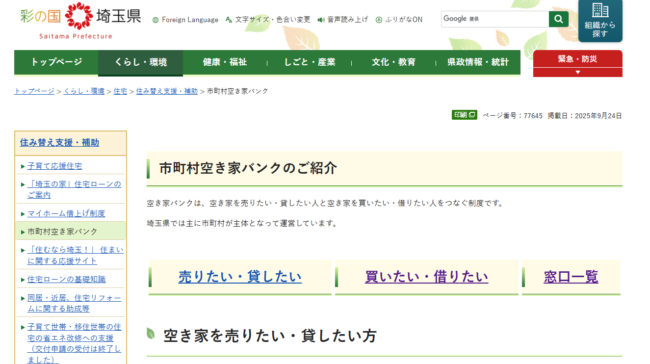
Task: Open sidebar link マイホーム借上げ制度
Action: [x=66, y=214]
